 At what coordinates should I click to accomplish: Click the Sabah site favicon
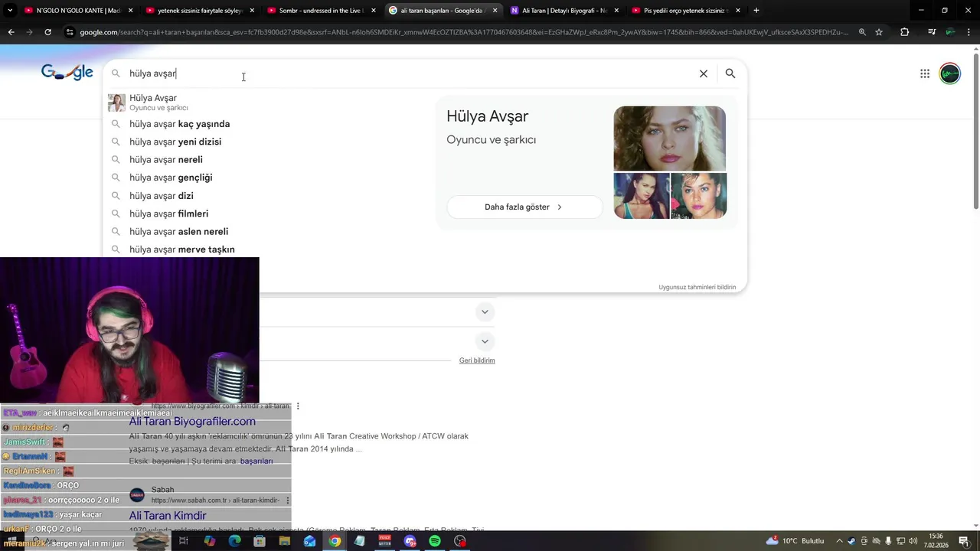[137, 495]
